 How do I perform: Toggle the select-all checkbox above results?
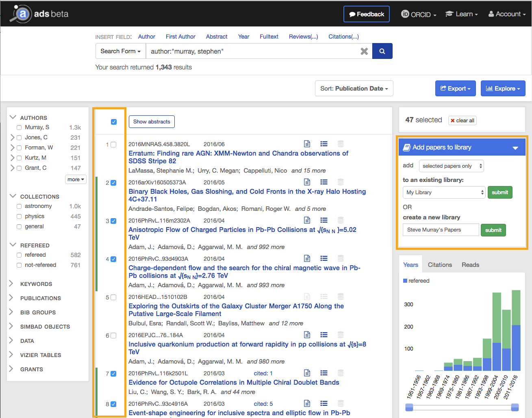coord(113,121)
